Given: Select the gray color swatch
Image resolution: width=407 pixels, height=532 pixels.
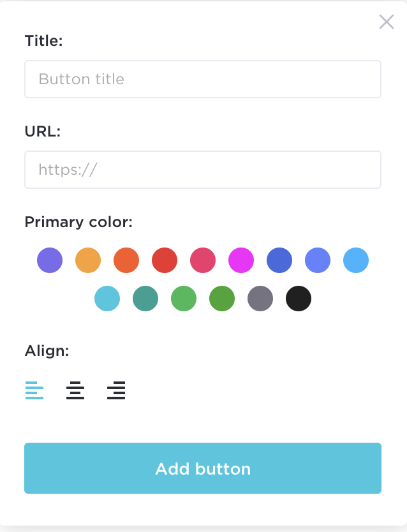Looking at the screenshot, I should click(x=260, y=299).
